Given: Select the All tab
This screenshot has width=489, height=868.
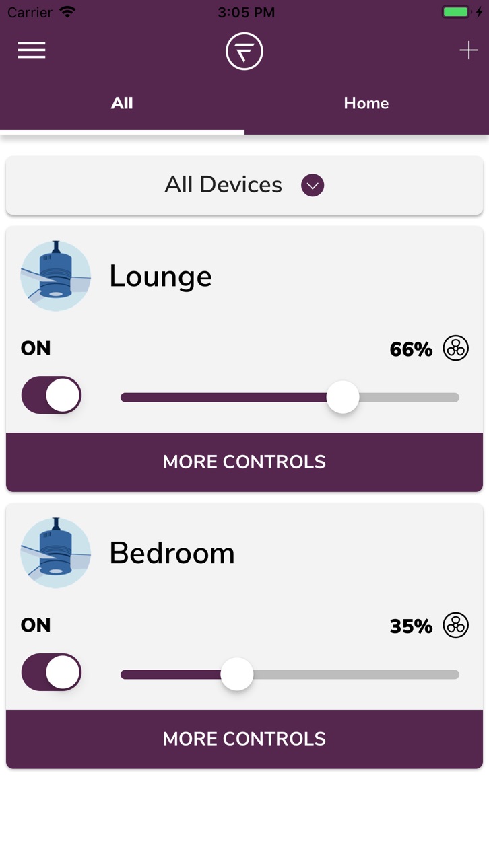Looking at the screenshot, I should click(122, 103).
